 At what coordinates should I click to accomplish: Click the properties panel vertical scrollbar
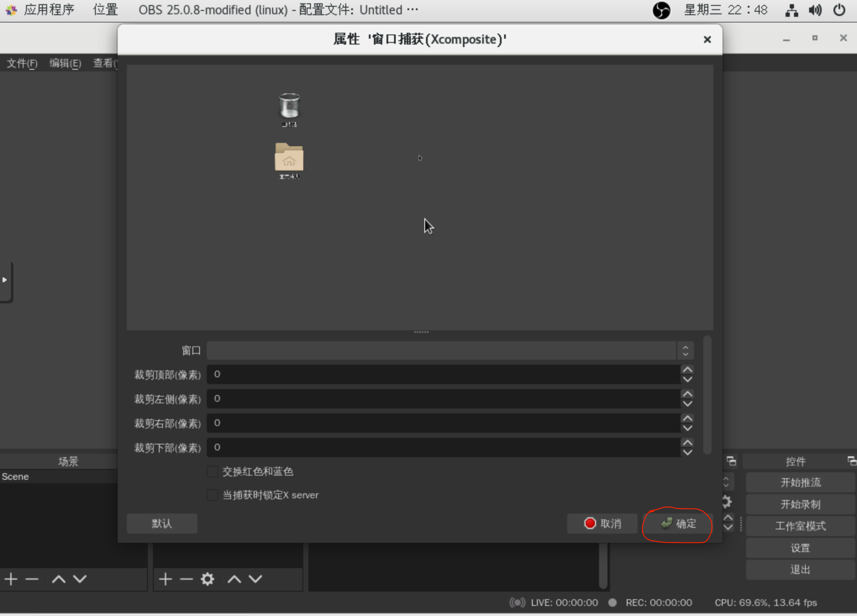(x=707, y=395)
